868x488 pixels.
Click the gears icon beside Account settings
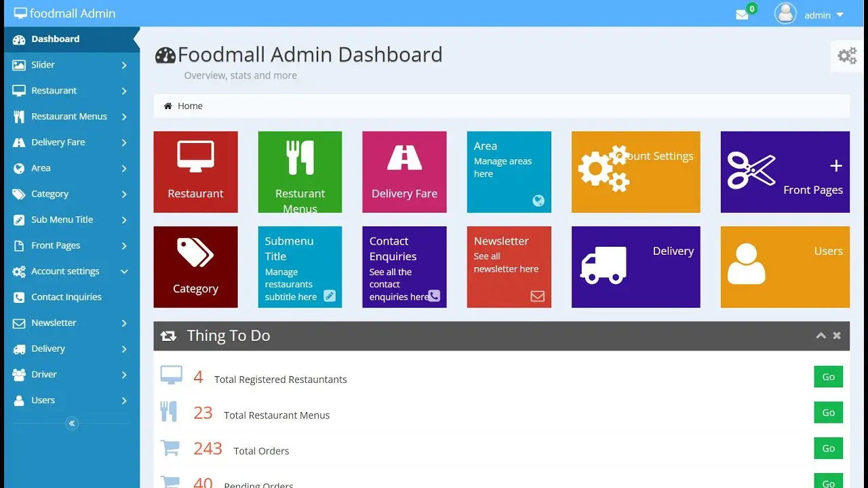(19, 271)
